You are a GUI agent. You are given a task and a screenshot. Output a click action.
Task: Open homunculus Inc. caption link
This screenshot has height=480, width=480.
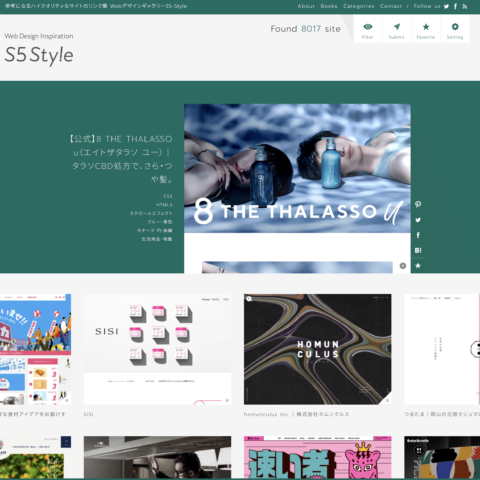(296, 414)
